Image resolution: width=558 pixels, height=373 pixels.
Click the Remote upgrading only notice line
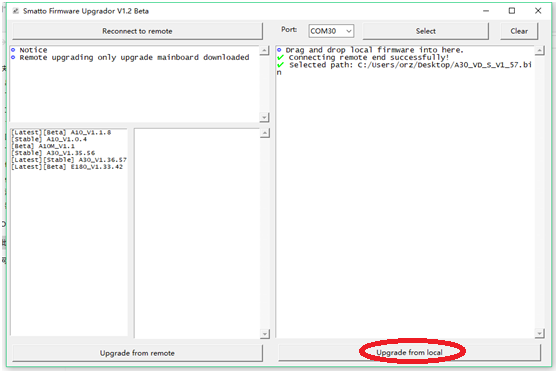click(x=130, y=57)
